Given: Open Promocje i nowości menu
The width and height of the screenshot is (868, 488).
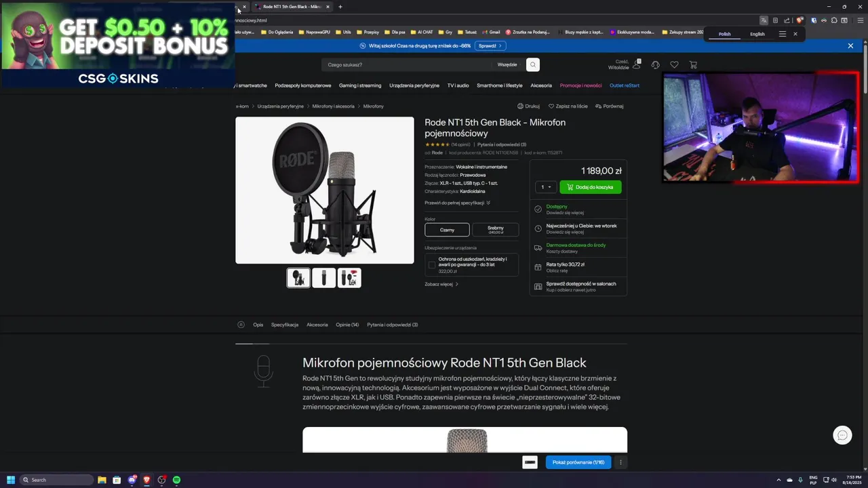Looking at the screenshot, I should (x=580, y=85).
